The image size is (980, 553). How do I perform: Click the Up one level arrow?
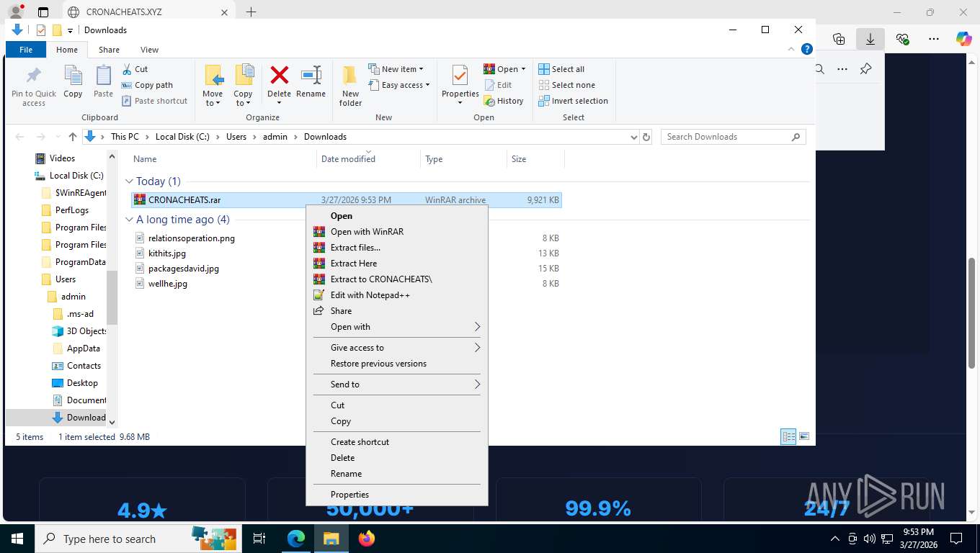point(72,137)
